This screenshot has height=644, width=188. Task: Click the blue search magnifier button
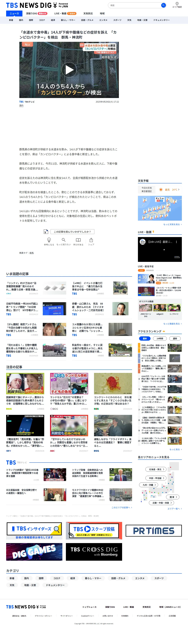163,5
